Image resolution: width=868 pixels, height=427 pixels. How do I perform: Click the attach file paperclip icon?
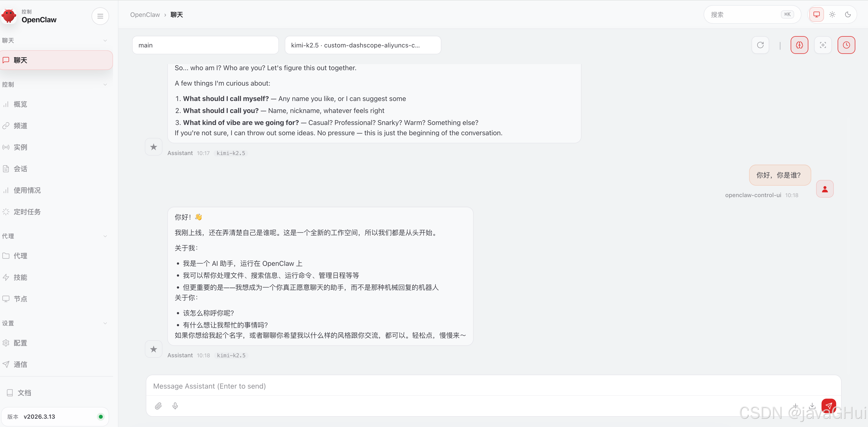[x=158, y=406]
